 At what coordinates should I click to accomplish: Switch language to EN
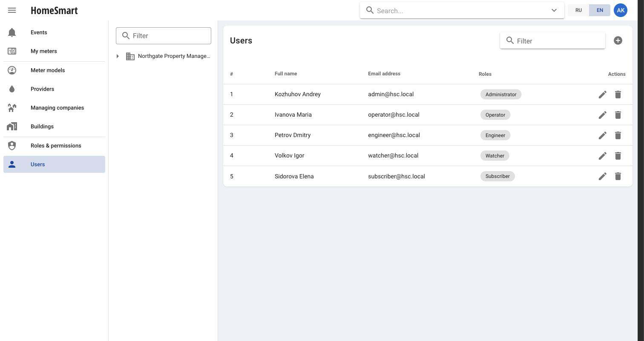tap(600, 10)
